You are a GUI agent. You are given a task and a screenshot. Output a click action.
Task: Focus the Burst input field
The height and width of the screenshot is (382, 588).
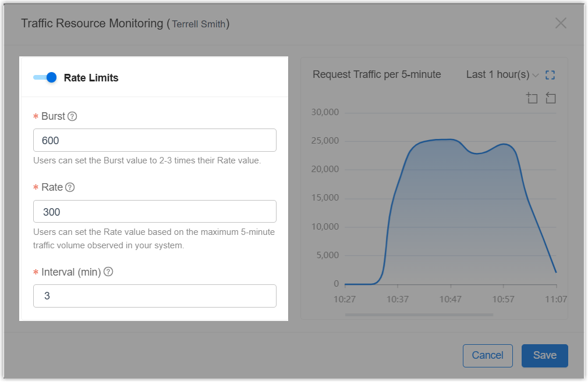pos(154,141)
